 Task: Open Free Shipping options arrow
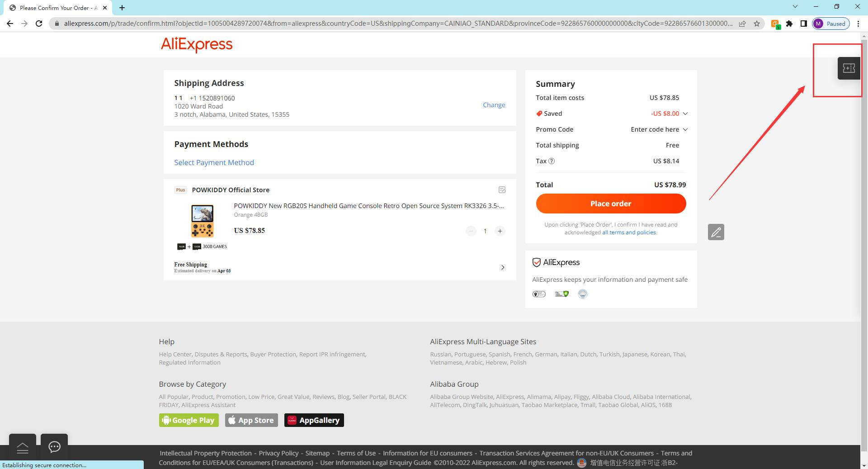coord(503,267)
